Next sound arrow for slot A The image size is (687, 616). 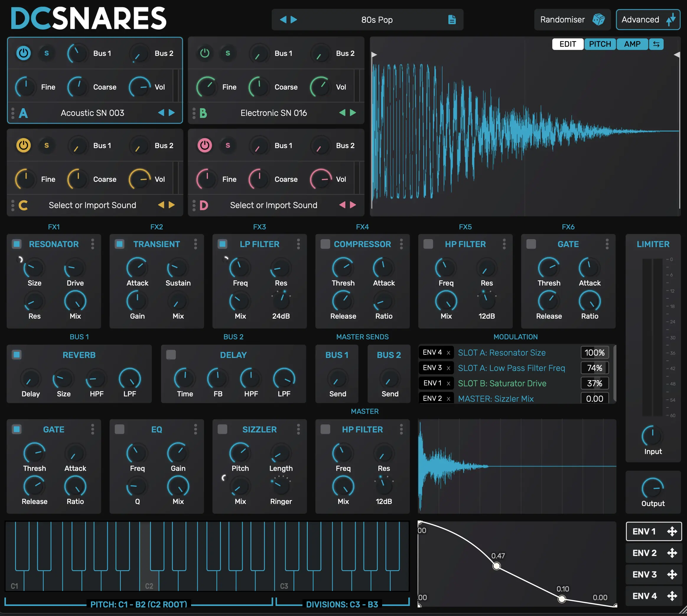(172, 113)
